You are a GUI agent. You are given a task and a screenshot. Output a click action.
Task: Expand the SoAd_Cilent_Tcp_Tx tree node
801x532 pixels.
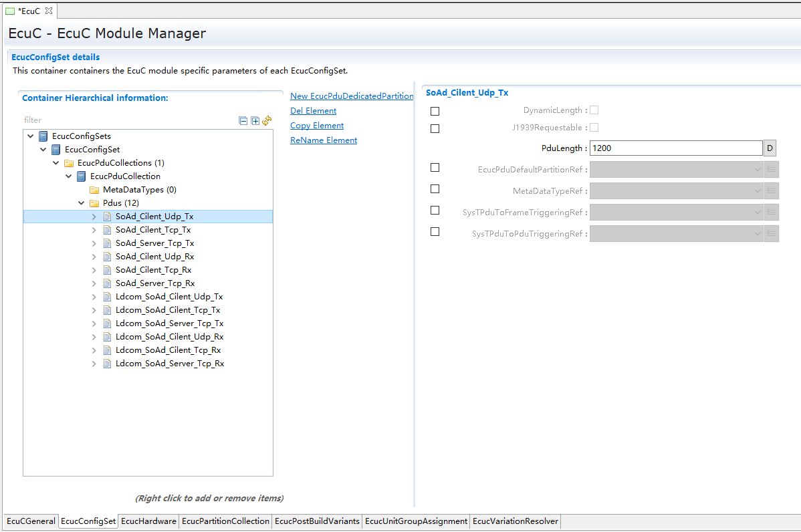pyautogui.click(x=94, y=230)
